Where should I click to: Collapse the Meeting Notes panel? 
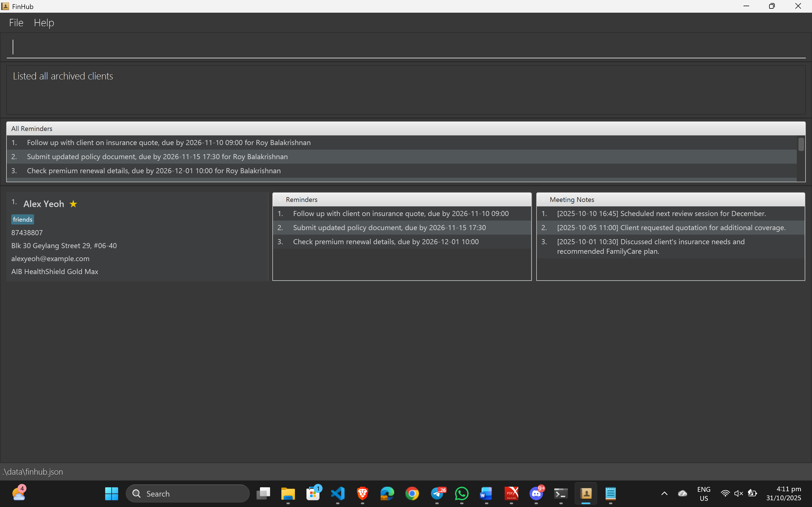[x=544, y=200]
